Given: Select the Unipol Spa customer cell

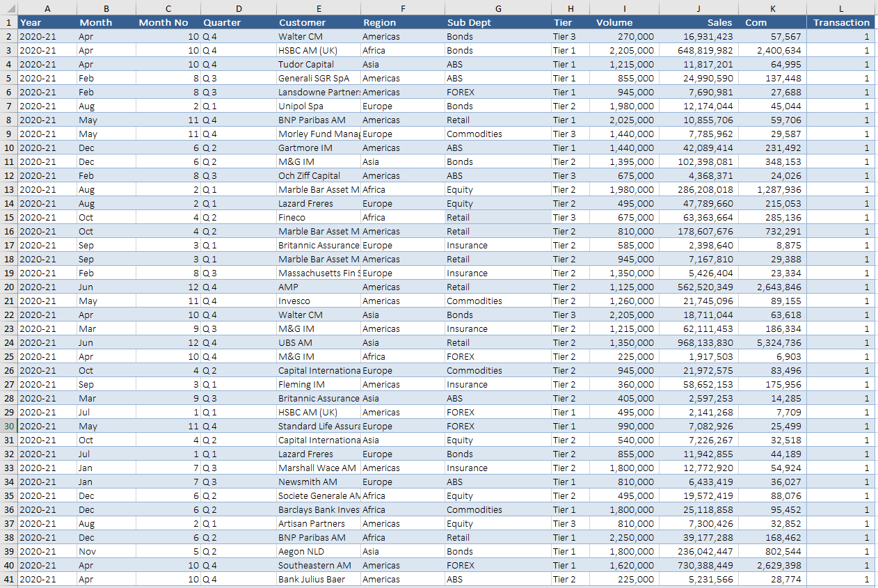Looking at the screenshot, I should click(318, 106).
